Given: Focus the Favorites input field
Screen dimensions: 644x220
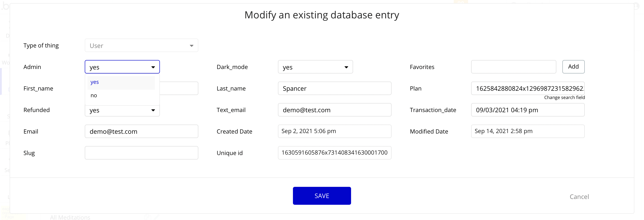Looking at the screenshot, I should [513, 67].
